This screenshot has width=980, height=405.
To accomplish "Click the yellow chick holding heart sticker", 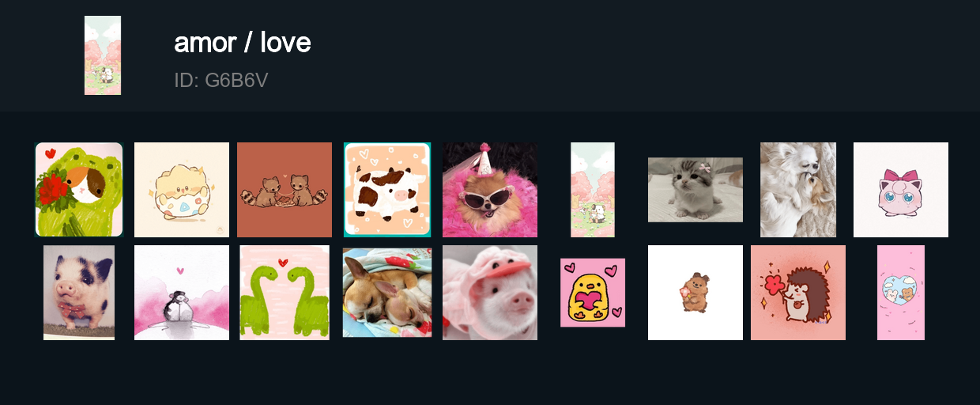I will point(593,293).
